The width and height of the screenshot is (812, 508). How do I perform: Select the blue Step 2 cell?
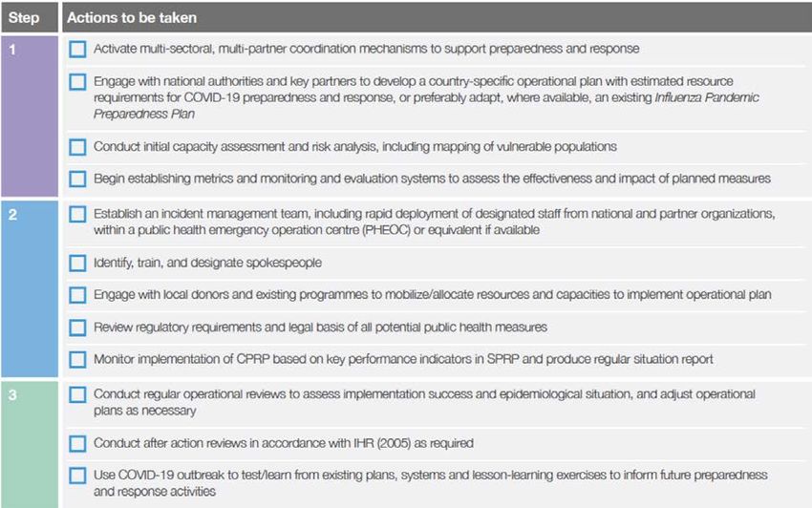[x=30, y=288]
